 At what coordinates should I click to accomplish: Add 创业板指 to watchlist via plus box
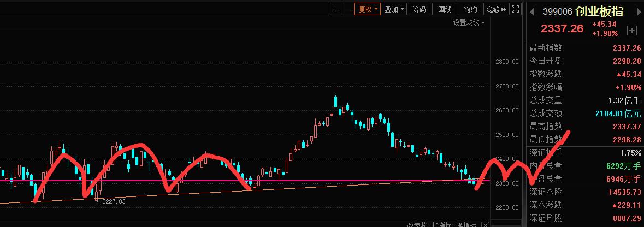631,31
